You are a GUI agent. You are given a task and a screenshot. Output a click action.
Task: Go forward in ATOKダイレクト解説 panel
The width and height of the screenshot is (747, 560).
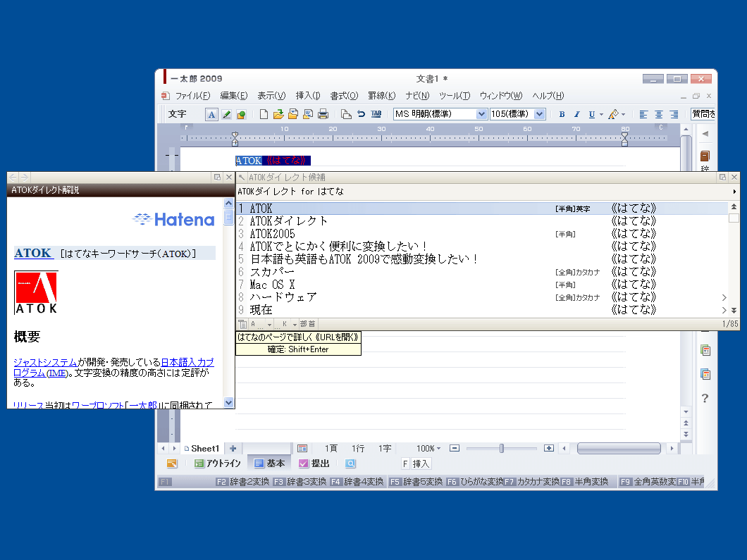(x=24, y=177)
